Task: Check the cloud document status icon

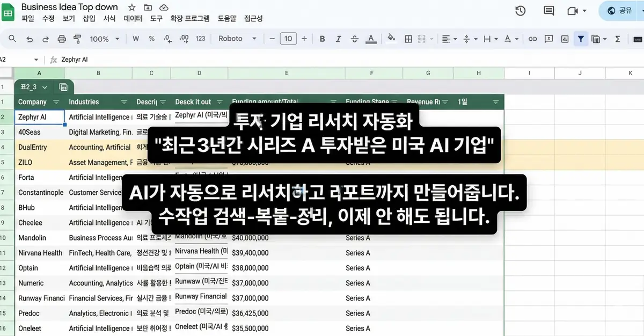Action: click(164, 8)
